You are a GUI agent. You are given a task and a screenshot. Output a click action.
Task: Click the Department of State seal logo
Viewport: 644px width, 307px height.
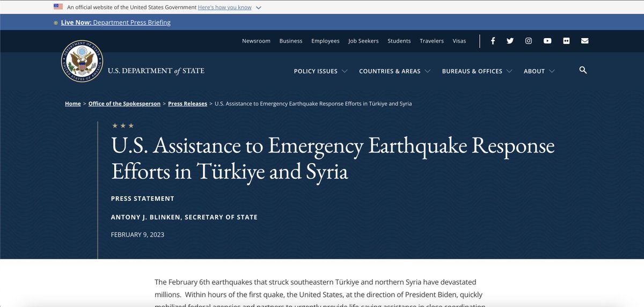click(x=82, y=61)
